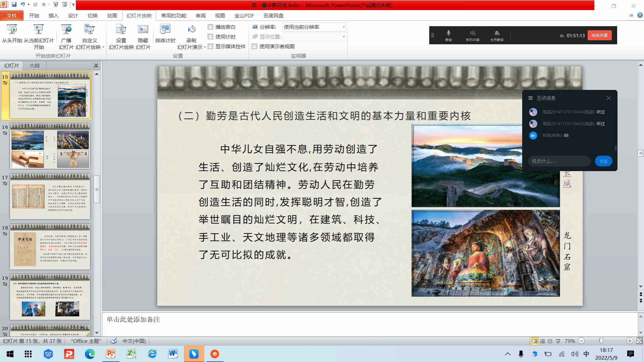Open the 动画 ribbon tab
Screen dimensions: 644x362
112,15
